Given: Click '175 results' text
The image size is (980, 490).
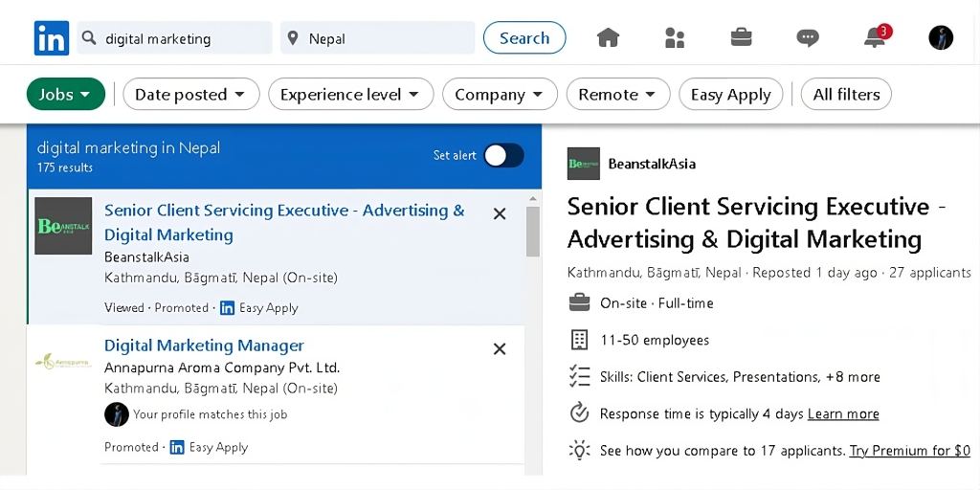Looking at the screenshot, I should (x=65, y=168).
